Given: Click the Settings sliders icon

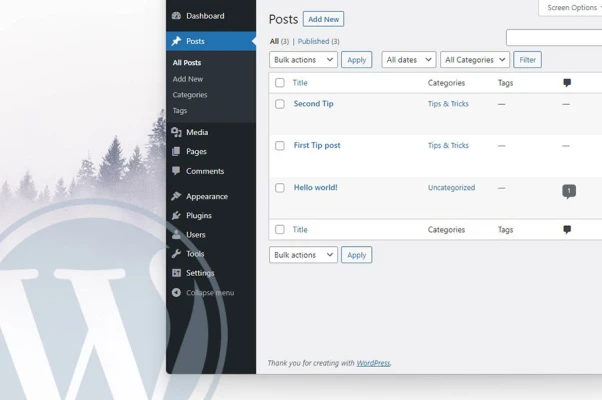Looking at the screenshot, I should coord(176,273).
